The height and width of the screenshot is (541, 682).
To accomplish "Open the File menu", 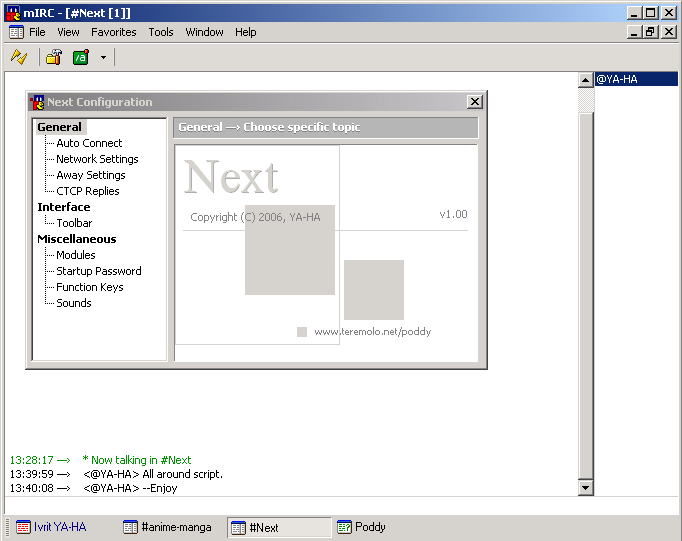I will (37, 32).
